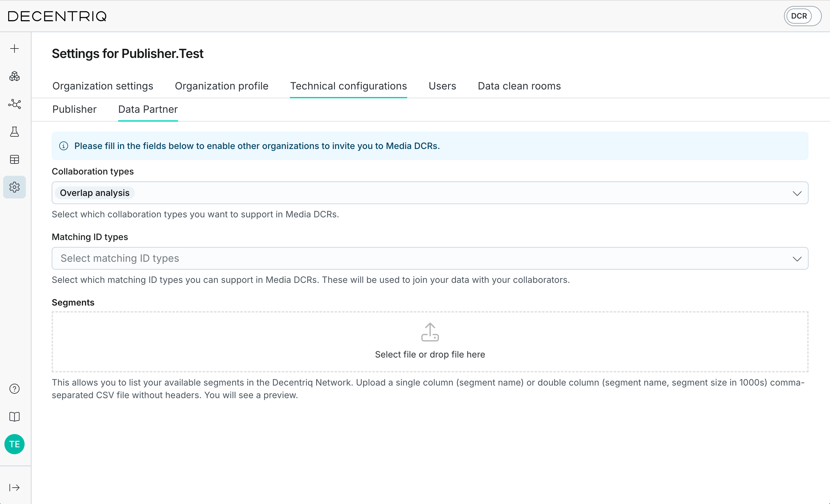This screenshot has height=504, width=830.
Task: Switch to Organization profile tab
Action: click(x=222, y=86)
